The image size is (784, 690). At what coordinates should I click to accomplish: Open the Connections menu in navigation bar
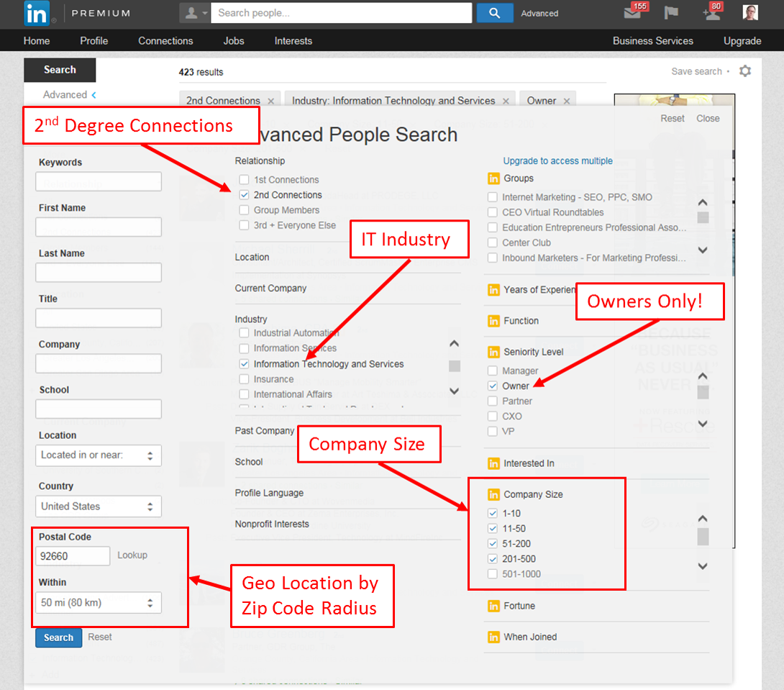(165, 41)
